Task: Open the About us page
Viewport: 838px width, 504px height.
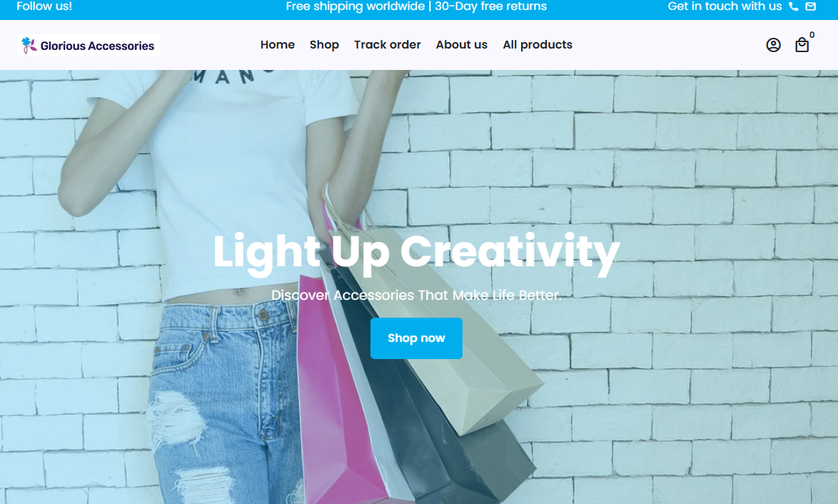Action: coord(462,45)
